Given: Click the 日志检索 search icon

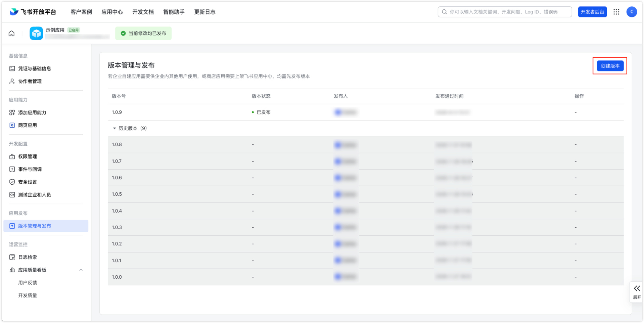Looking at the screenshot, I should click(12, 257).
